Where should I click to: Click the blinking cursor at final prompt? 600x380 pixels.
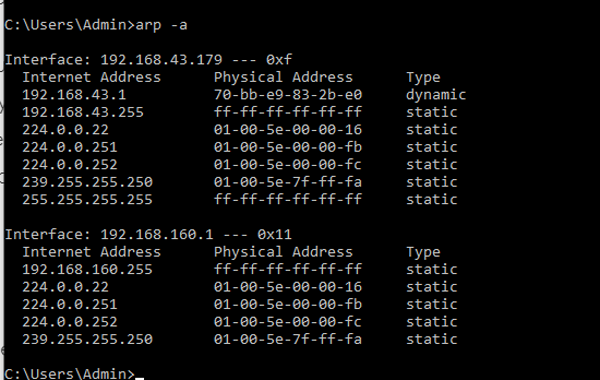[140, 378]
